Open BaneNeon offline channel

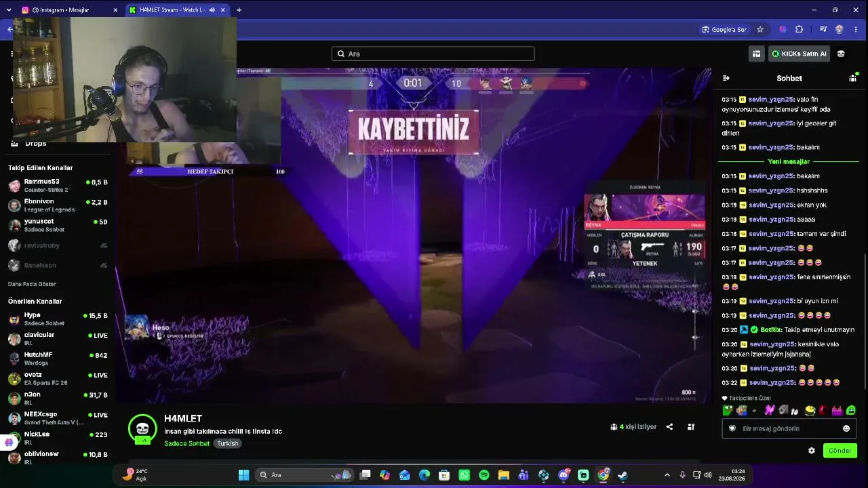point(58,265)
